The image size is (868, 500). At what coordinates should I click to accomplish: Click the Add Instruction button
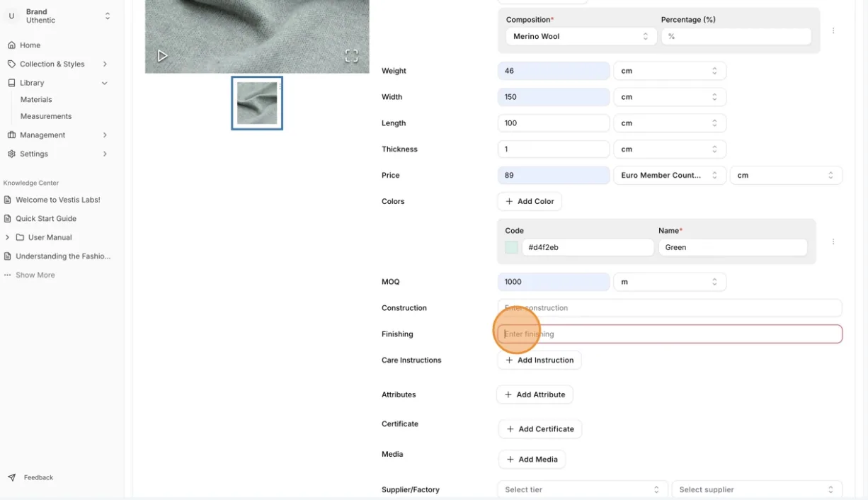[x=539, y=360]
